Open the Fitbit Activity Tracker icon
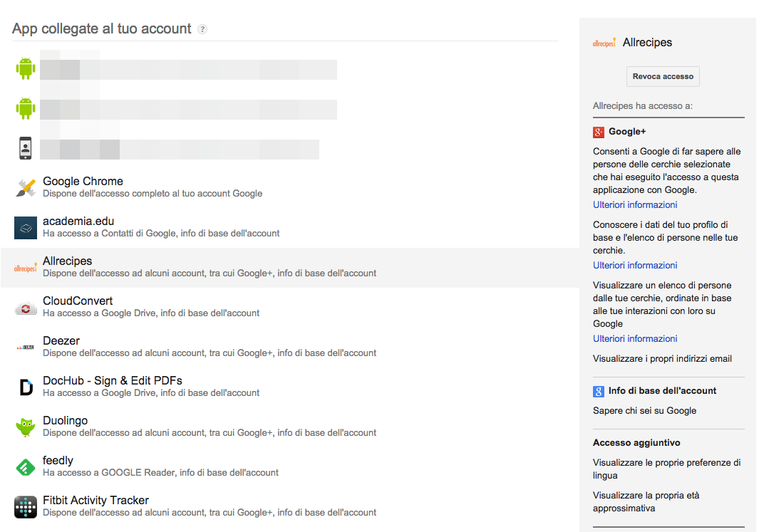Viewport: 759px width, 532px height. [26, 507]
